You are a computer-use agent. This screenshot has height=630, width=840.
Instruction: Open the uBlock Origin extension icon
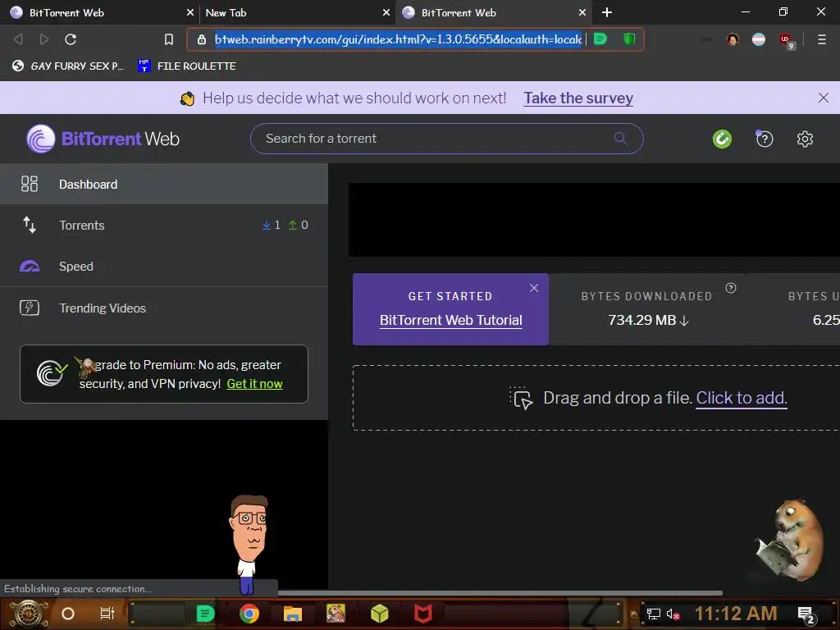(x=786, y=40)
